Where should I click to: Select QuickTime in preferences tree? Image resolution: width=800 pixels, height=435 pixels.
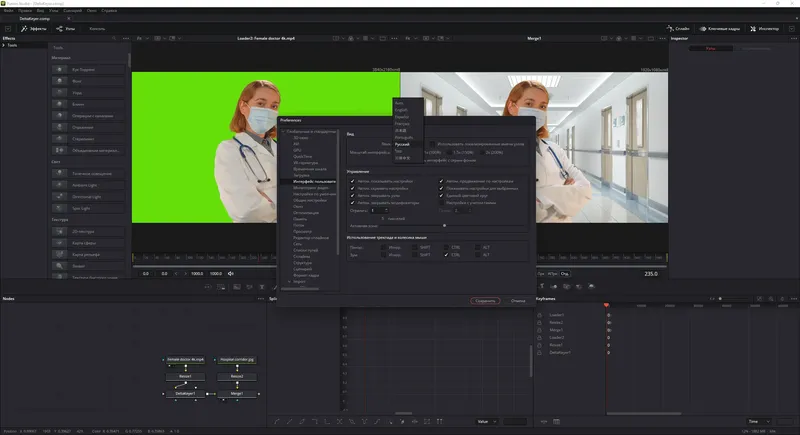(303, 157)
